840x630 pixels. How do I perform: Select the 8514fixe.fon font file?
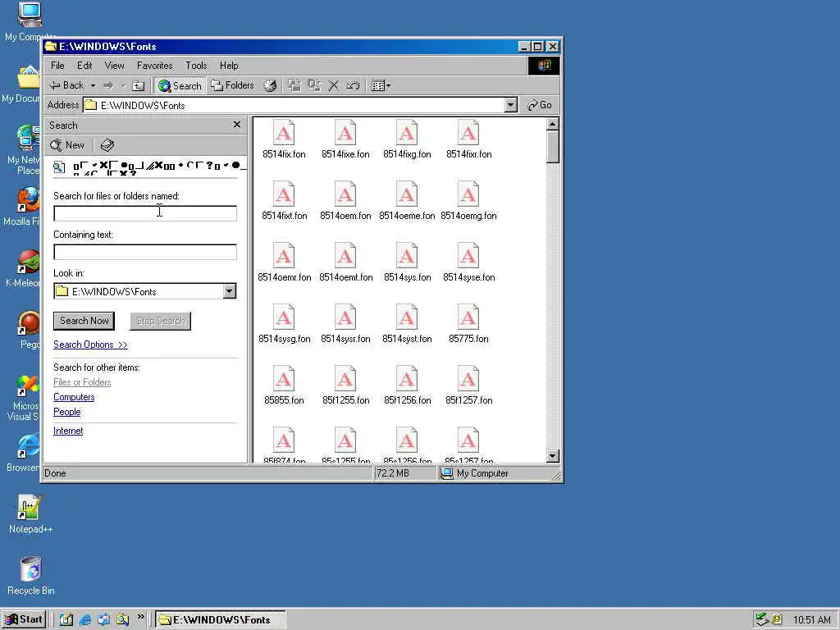click(345, 139)
